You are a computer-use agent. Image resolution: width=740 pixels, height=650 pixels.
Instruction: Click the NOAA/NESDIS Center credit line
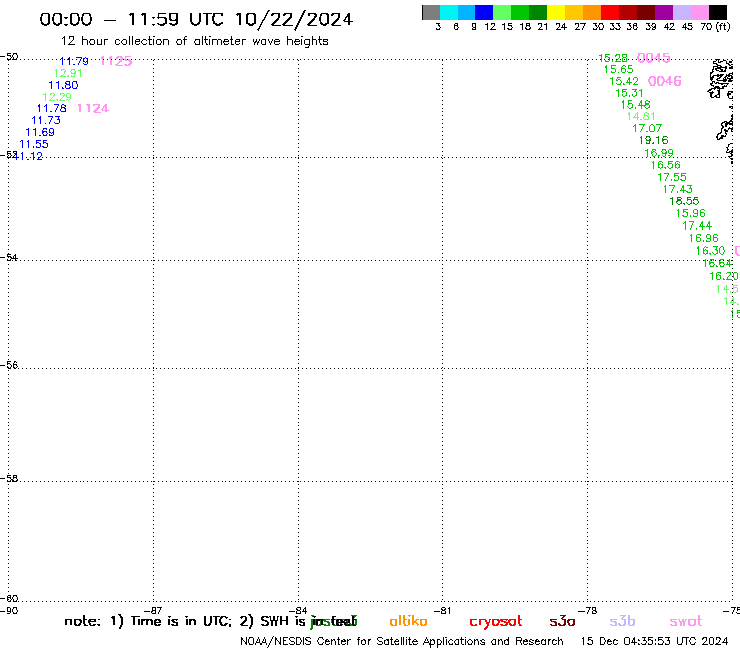tap(402, 642)
